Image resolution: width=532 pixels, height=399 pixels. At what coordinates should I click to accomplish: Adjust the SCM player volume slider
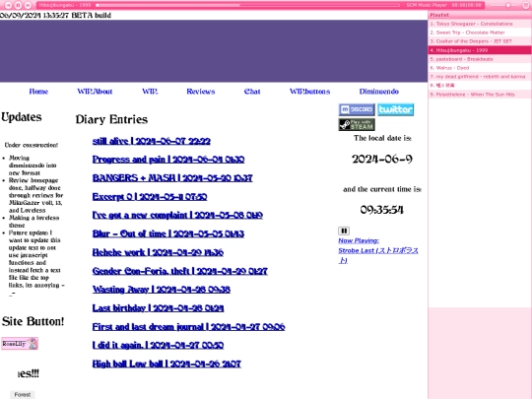(x=504, y=5)
